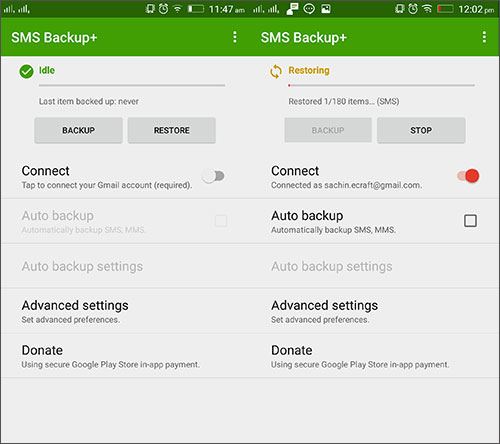Screen dimensions: 500x444
Task: Tap SMS Backup+ title on left screen
Action: [x=54, y=37]
